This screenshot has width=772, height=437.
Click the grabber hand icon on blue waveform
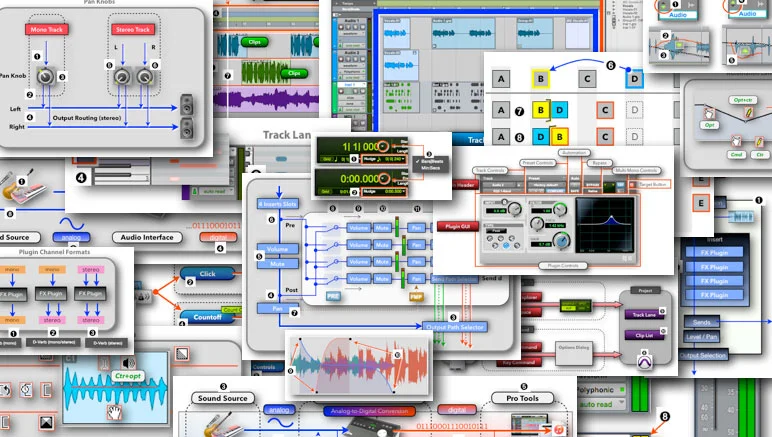click(x=114, y=412)
